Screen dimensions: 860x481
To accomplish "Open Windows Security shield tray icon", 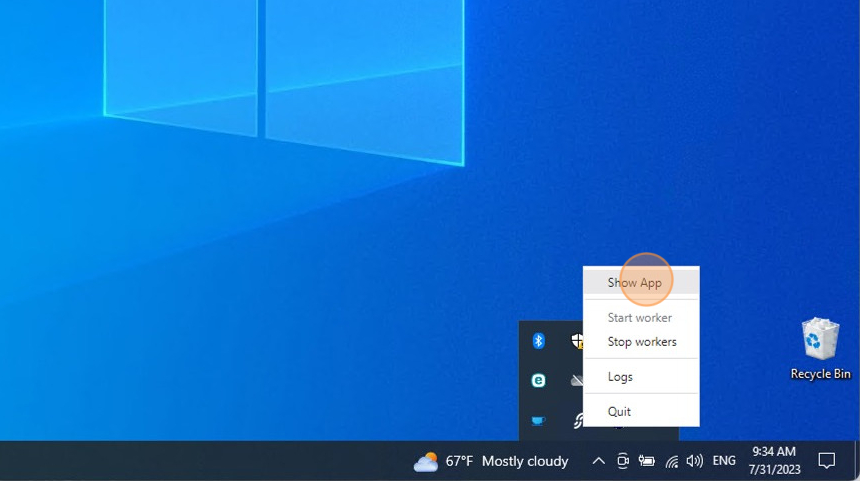I will point(577,341).
